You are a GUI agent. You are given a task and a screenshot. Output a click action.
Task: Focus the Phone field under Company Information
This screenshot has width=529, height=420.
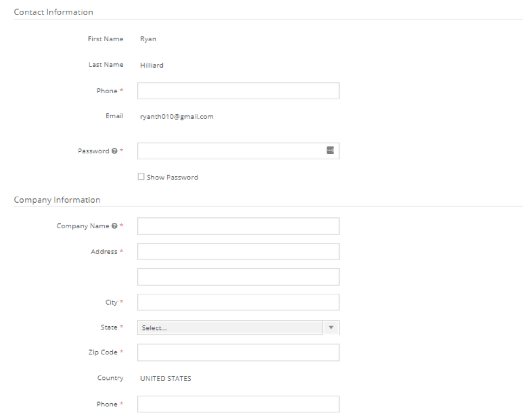[238, 404]
